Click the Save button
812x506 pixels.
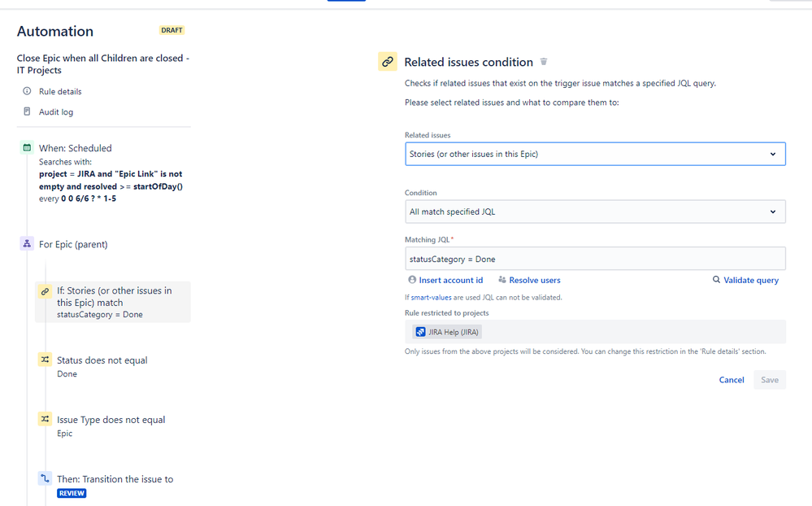pos(770,379)
